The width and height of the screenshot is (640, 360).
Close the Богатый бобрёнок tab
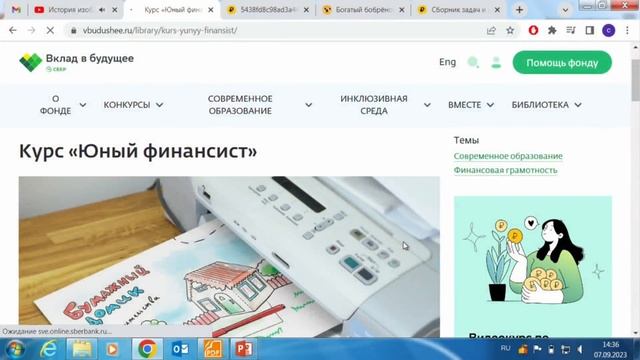[402, 10]
